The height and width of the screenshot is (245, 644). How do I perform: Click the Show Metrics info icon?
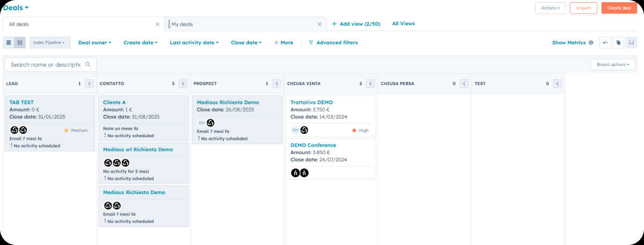point(591,42)
